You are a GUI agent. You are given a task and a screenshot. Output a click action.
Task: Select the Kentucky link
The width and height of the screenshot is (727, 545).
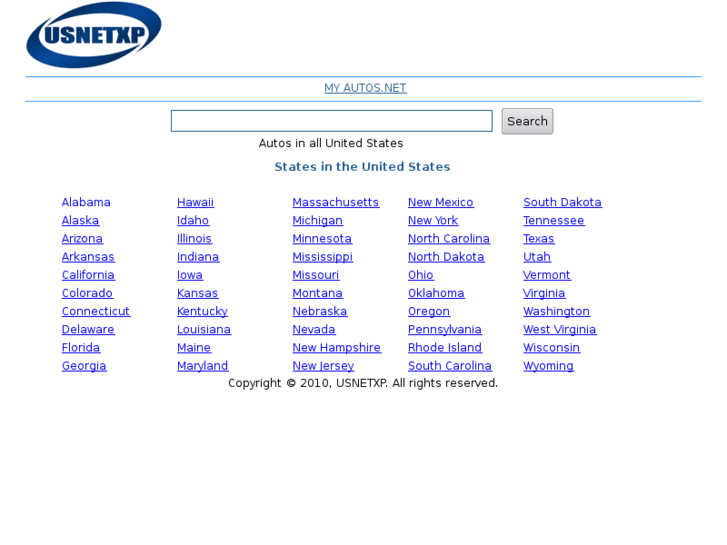[203, 311]
